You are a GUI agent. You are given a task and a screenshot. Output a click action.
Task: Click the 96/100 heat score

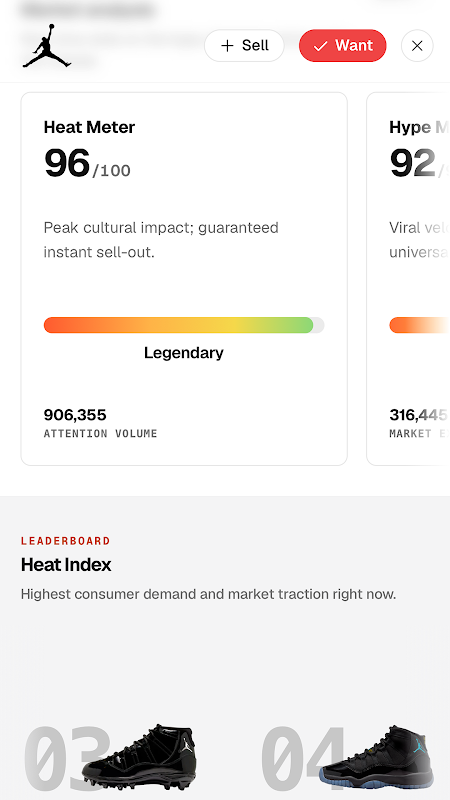click(87, 163)
